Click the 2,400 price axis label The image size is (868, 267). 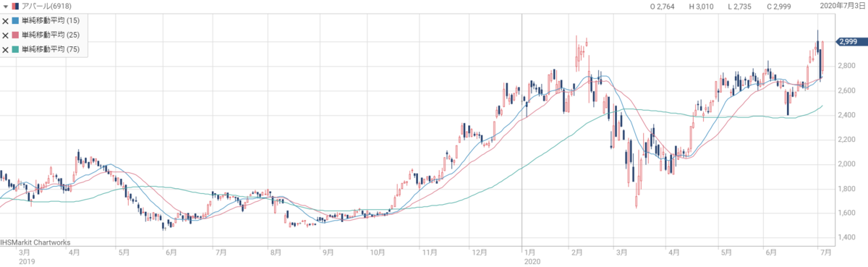coord(846,115)
